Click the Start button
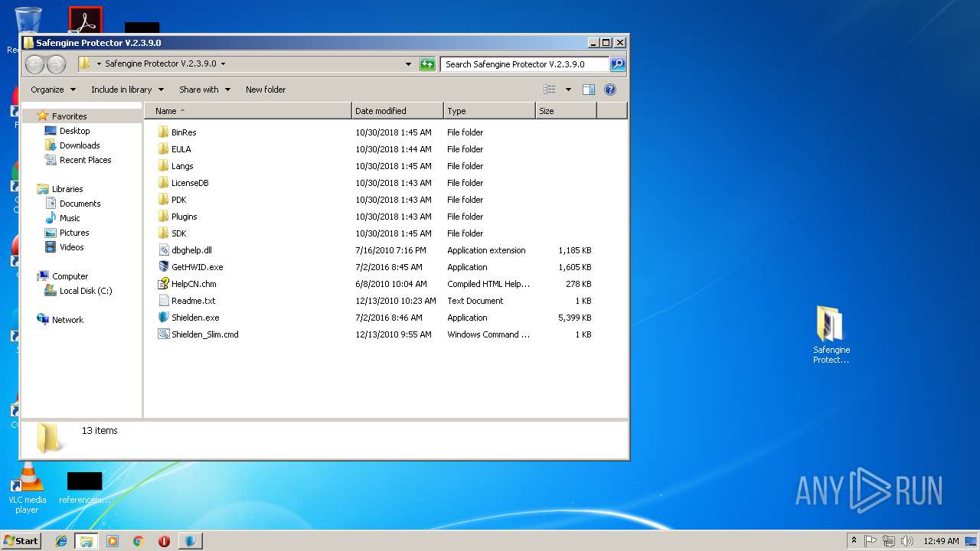Viewport: 980px width, 551px height. 21,541
